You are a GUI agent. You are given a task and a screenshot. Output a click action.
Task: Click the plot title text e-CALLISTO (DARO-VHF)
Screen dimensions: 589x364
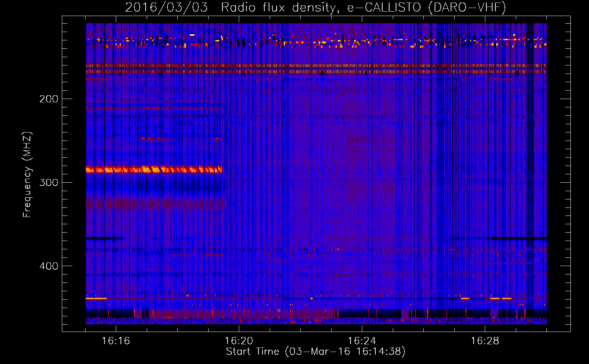426,7
